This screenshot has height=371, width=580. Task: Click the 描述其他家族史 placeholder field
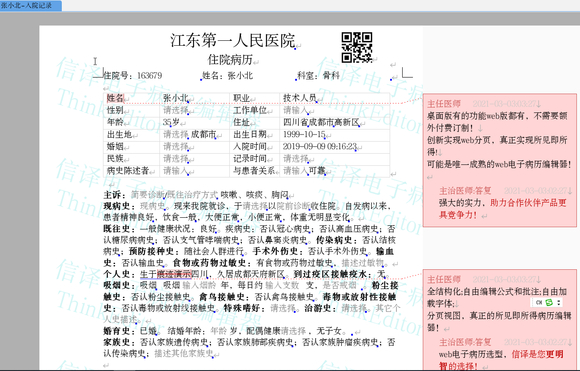click(x=184, y=354)
